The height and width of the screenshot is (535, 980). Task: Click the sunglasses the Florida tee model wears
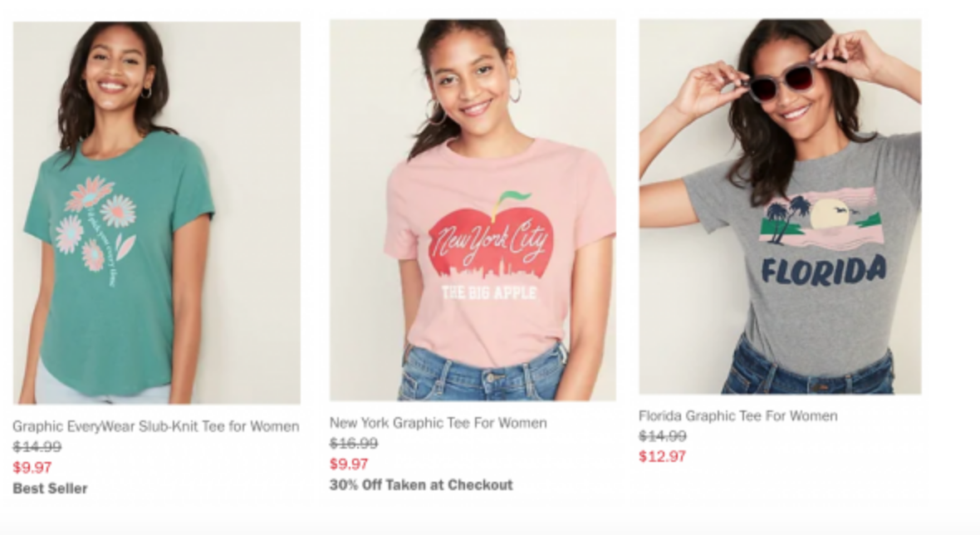[x=782, y=82]
